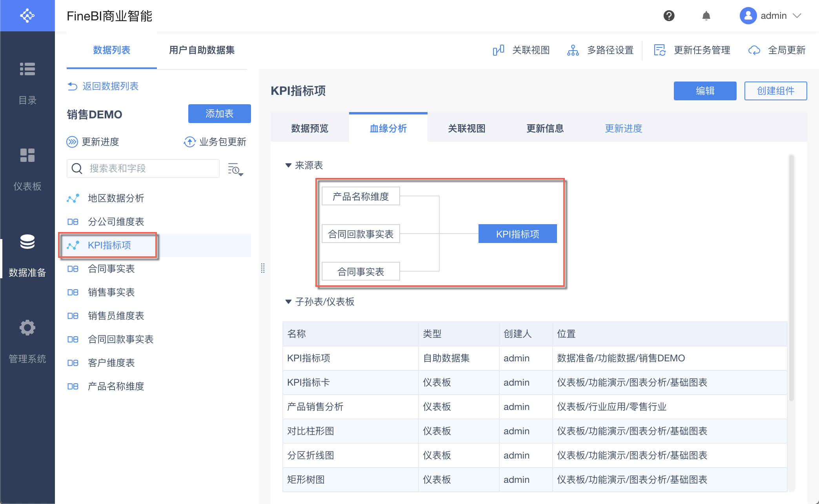Open 管理系统 gear icon in sidebar
This screenshot has width=819, height=504.
[x=27, y=328]
